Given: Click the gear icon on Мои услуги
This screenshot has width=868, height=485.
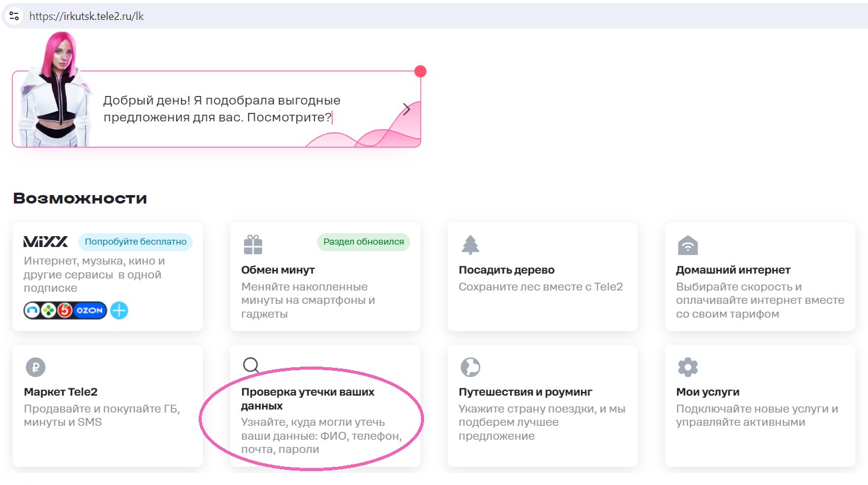Looking at the screenshot, I should click(x=688, y=367).
